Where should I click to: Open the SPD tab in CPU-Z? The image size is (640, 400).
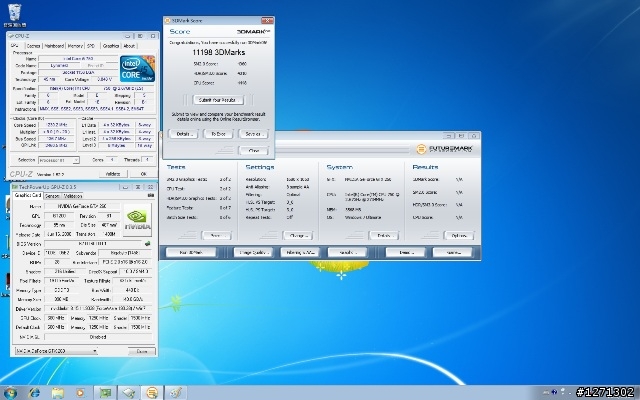tap(91, 46)
